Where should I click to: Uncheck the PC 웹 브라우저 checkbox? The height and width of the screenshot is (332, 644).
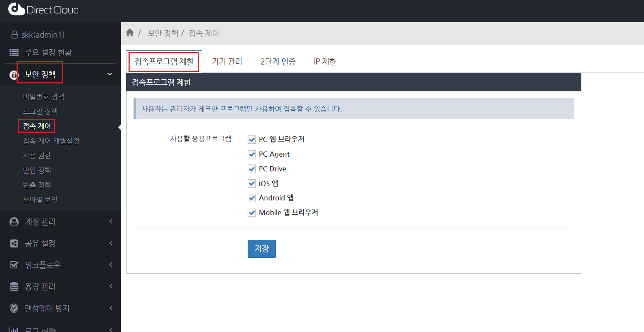[x=252, y=139]
